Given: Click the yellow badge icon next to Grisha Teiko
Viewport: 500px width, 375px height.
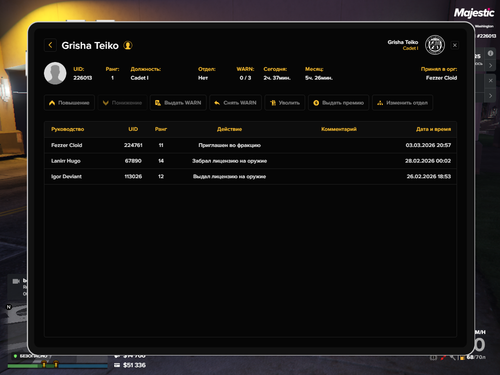Looking at the screenshot, I should click(128, 45).
